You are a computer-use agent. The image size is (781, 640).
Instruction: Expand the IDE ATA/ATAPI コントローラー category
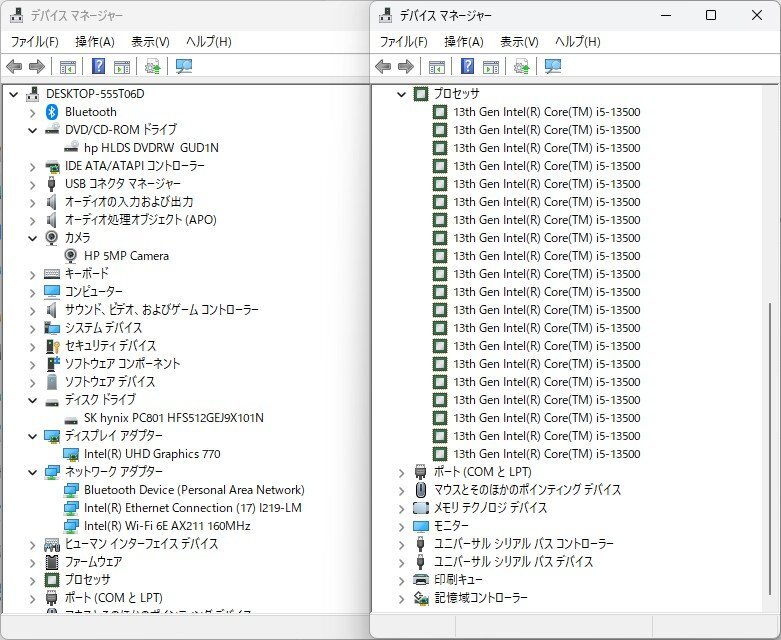click(x=32, y=166)
